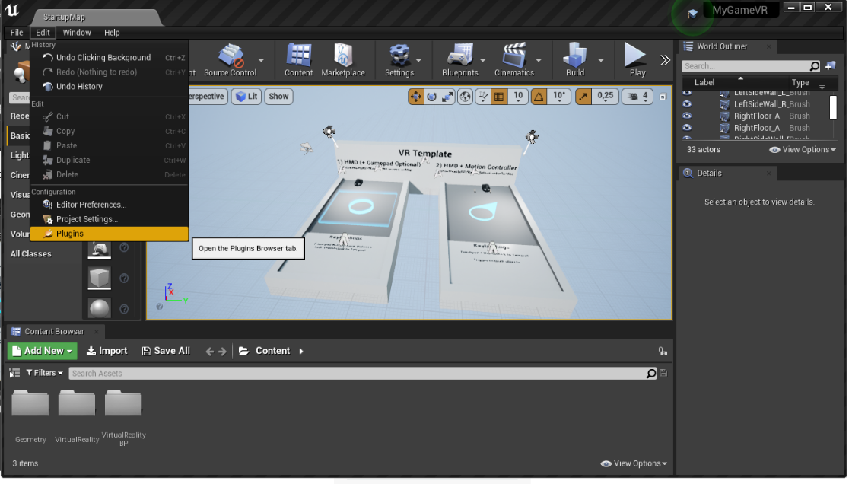
Task: Toggle rotation snapping angle icon
Action: 539,97
